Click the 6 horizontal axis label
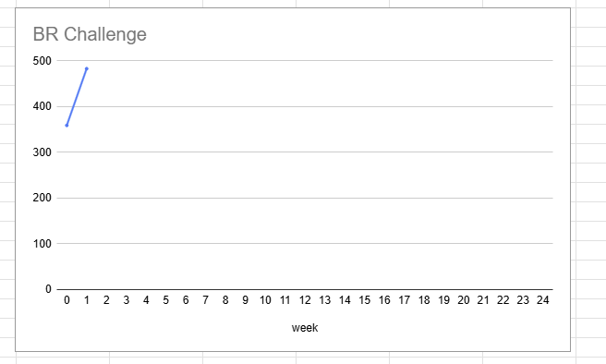The width and height of the screenshot is (606, 364). [186, 300]
